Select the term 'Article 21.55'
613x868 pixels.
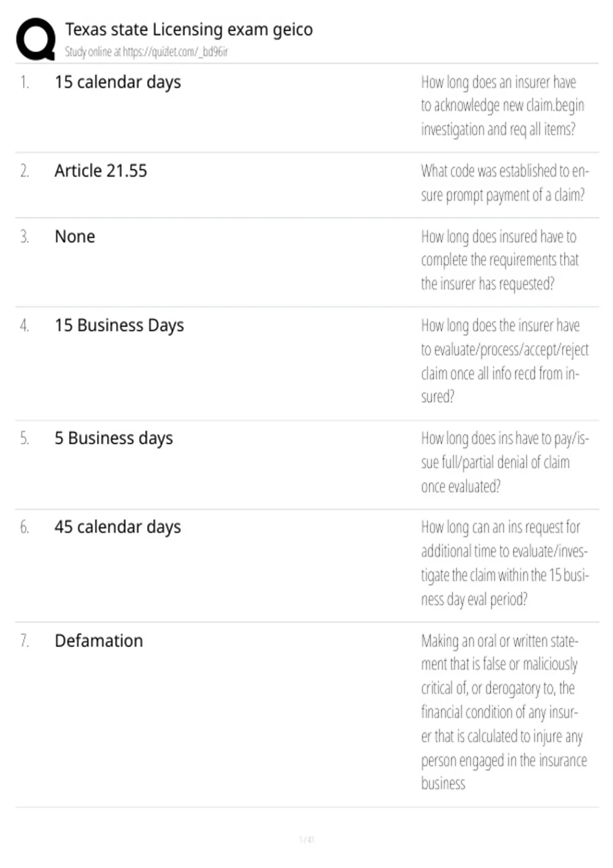pos(101,171)
